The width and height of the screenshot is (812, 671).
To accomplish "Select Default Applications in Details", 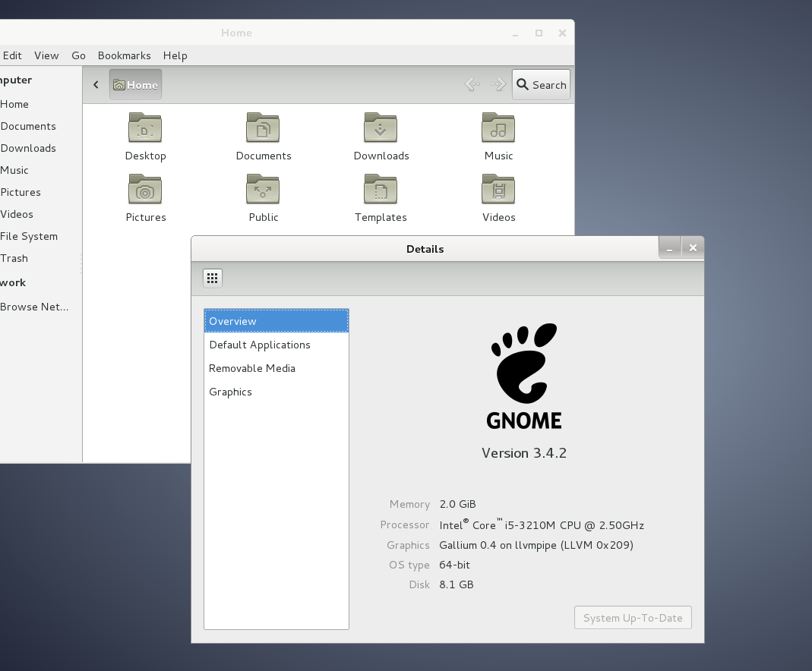I will (x=276, y=345).
